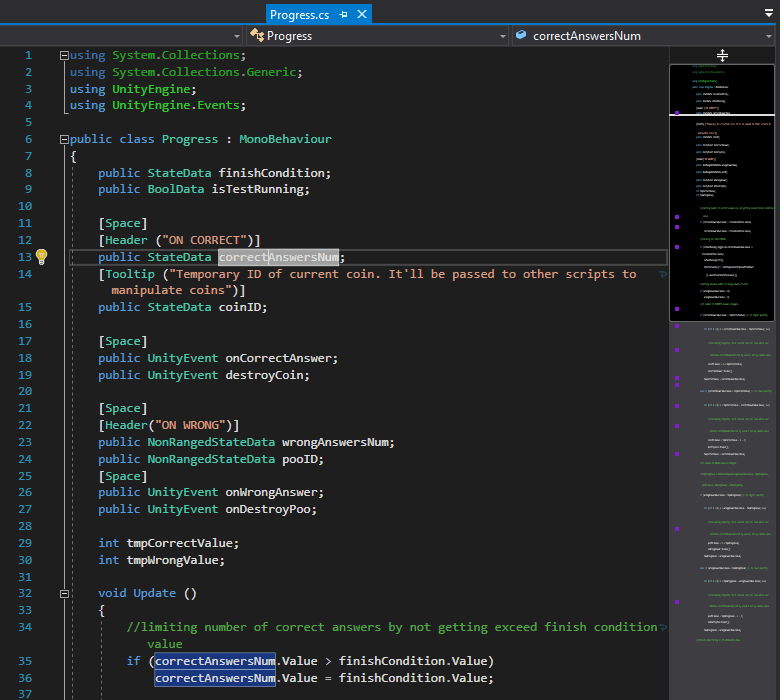Image resolution: width=780 pixels, height=700 pixels.
Task: Click finishCondition on line 8
Action: (x=271, y=173)
